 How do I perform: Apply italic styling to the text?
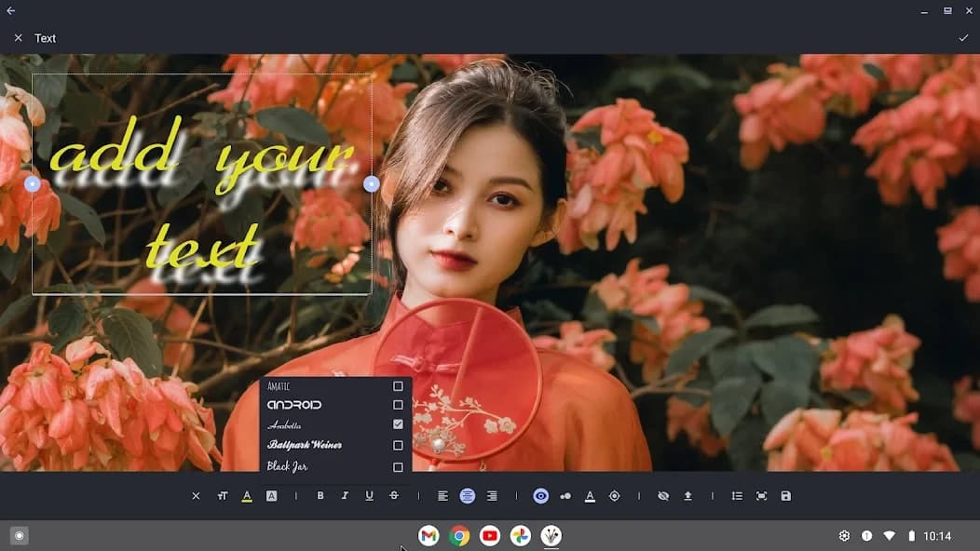point(344,495)
